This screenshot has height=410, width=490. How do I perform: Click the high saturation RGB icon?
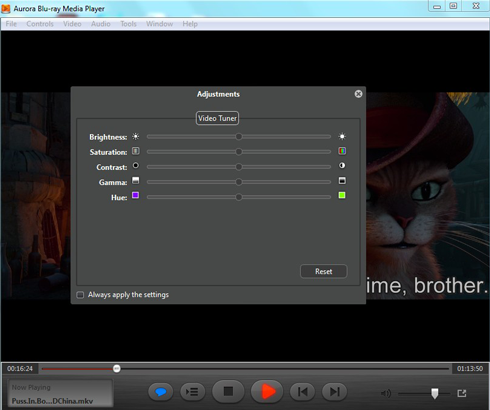point(342,151)
